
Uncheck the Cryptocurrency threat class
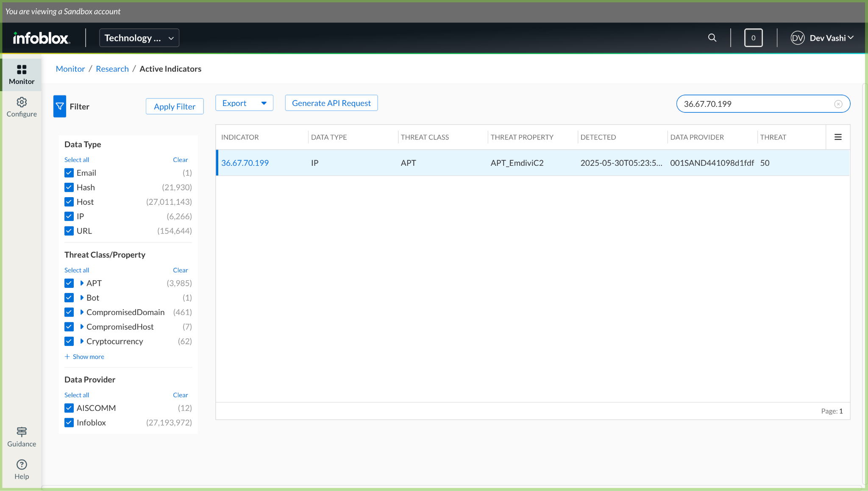pyautogui.click(x=69, y=341)
